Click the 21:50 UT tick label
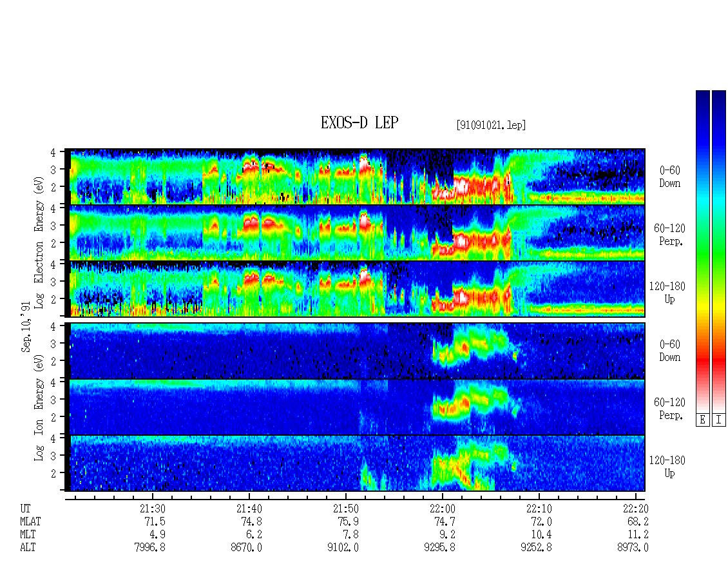728x564 pixels. tap(346, 509)
